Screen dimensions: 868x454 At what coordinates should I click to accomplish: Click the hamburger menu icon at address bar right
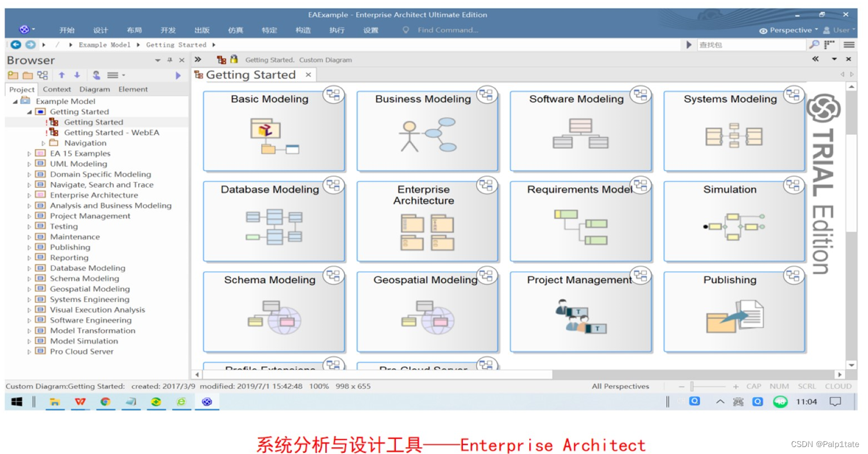[848, 44]
